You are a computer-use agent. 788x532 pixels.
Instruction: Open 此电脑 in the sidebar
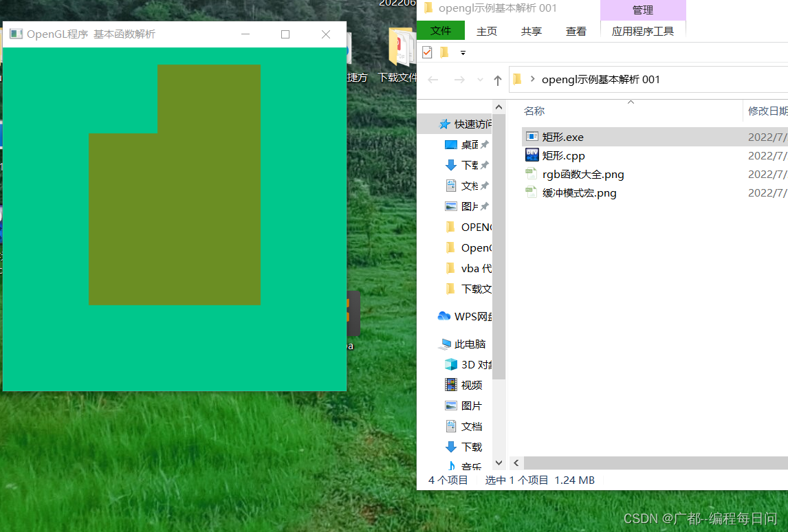point(470,343)
